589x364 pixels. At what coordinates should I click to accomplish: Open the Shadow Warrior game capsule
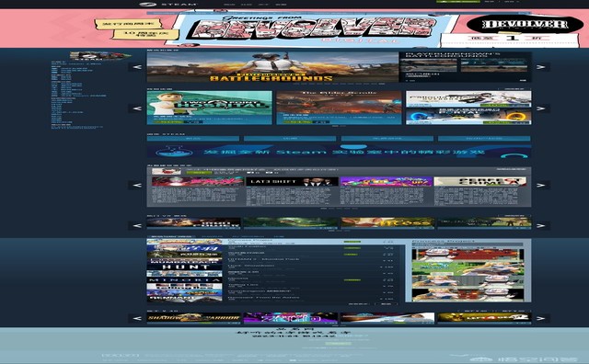193,318
